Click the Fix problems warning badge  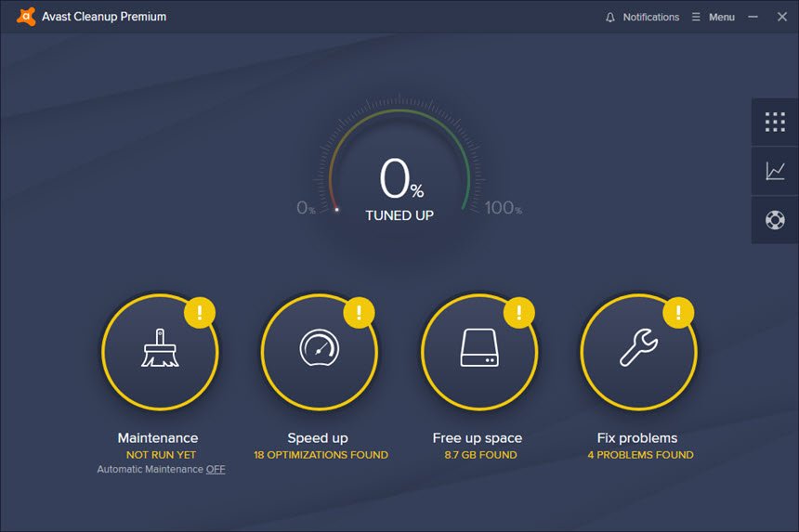click(679, 313)
